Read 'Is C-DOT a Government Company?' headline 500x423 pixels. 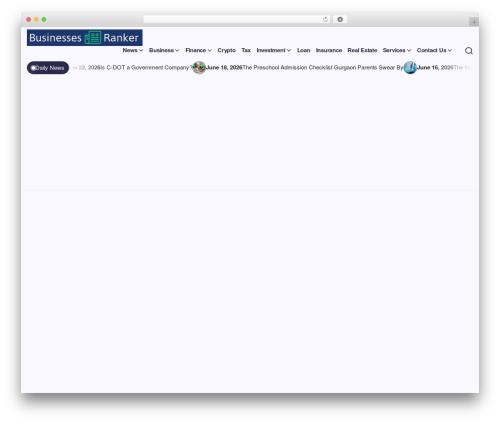[x=146, y=68]
